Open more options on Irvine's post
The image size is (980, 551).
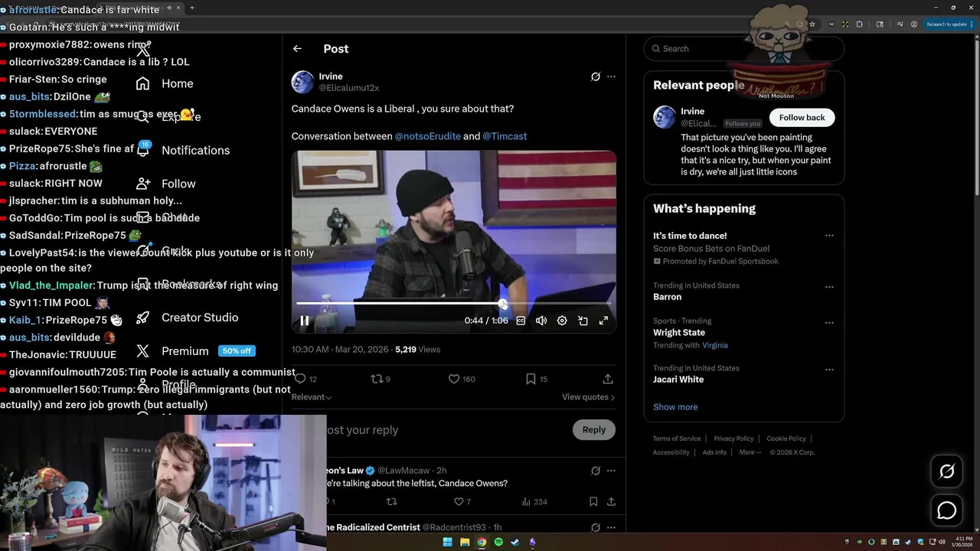[x=611, y=77]
